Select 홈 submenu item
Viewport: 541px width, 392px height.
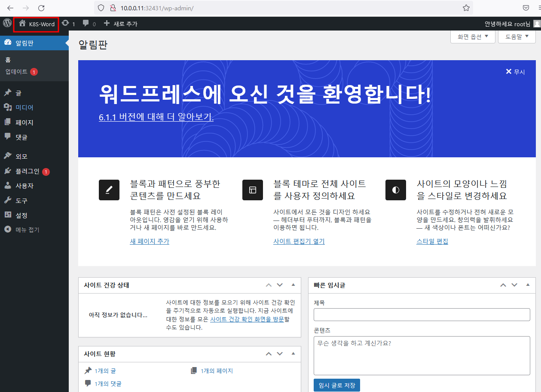[8, 60]
